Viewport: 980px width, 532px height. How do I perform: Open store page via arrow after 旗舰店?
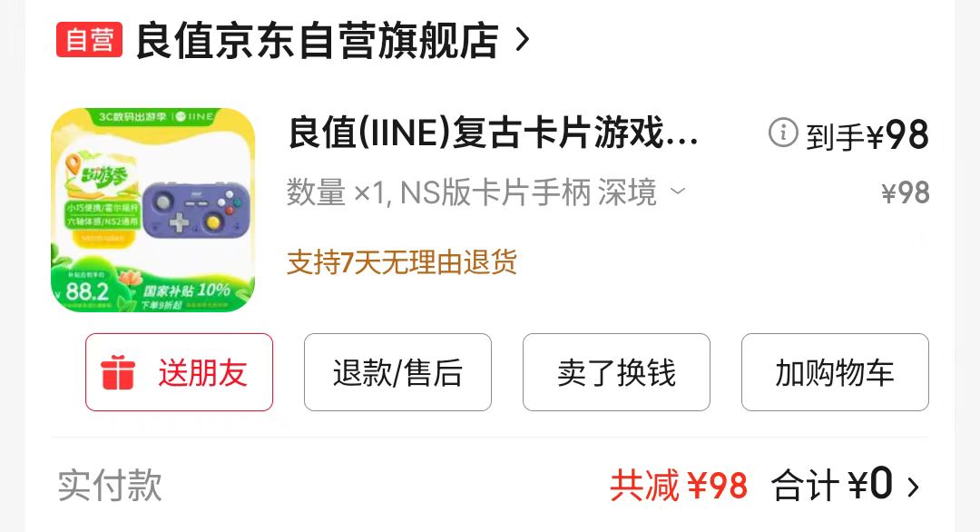523,40
